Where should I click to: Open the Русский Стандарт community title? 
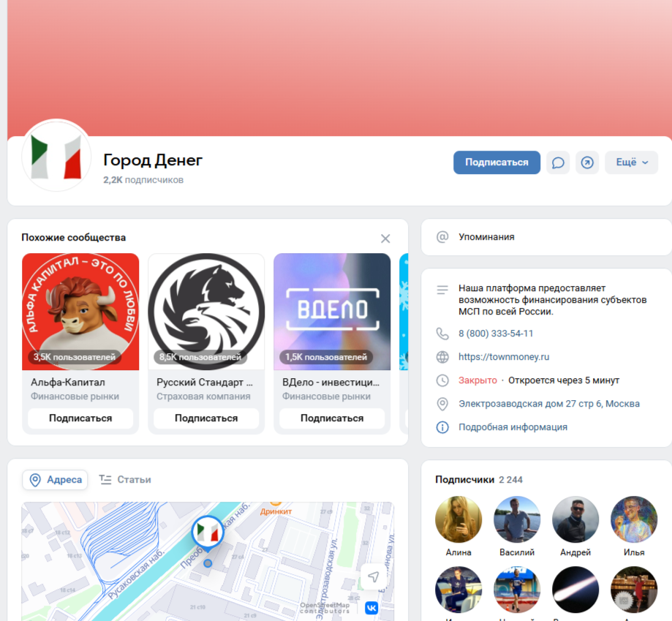tap(205, 383)
